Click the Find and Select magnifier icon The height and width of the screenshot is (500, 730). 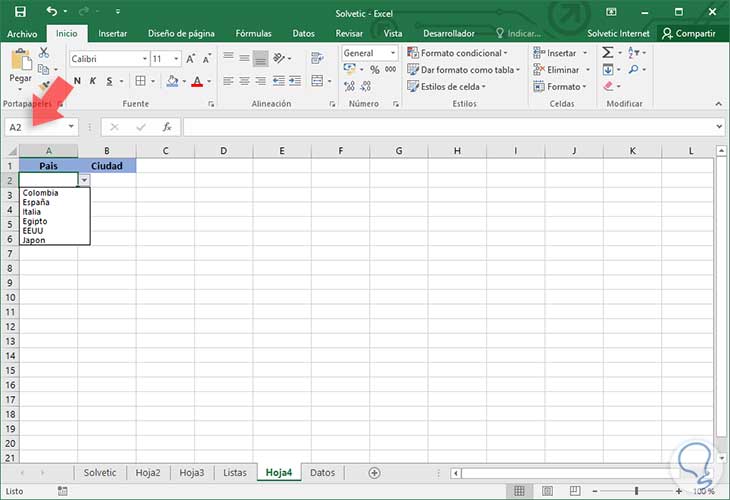click(634, 70)
